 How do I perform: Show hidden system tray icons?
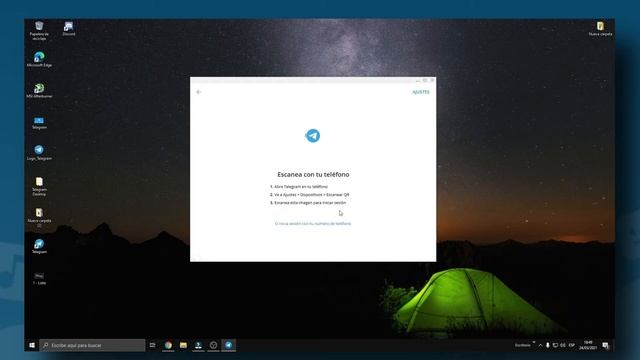coord(540,345)
